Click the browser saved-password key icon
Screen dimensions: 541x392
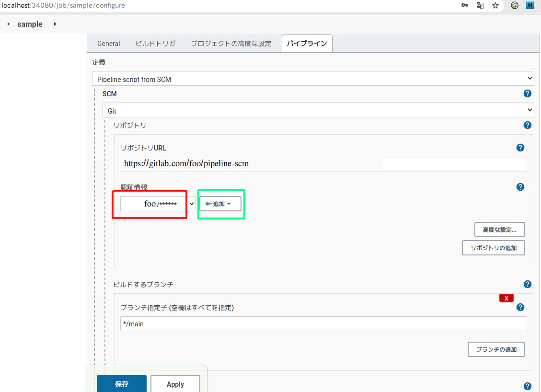(465, 5)
